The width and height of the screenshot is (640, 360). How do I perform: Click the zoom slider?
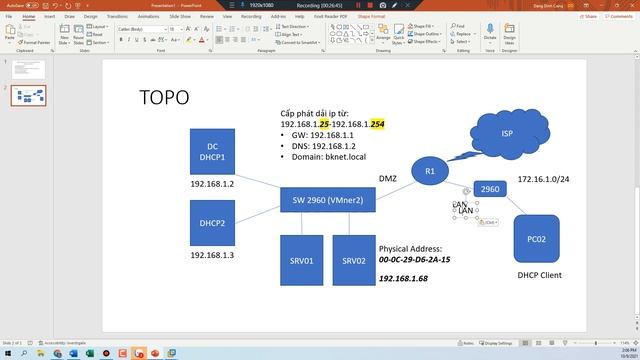[596, 343]
